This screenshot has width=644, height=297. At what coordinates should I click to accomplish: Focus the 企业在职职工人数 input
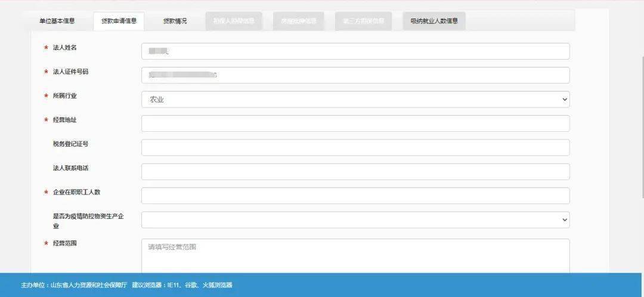pos(355,196)
